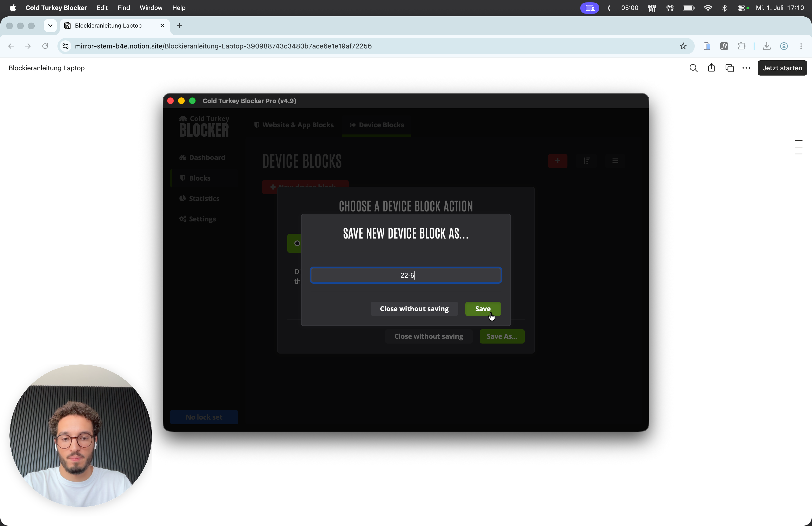Expand the tab search dropdown arrow
812x526 pixels.
click(x=50, y=26)
